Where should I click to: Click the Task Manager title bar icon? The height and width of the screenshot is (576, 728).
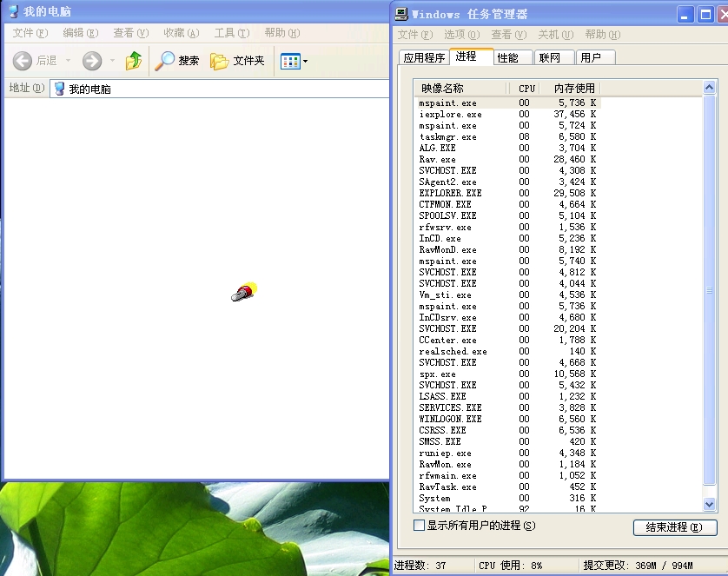click(401, 14)
